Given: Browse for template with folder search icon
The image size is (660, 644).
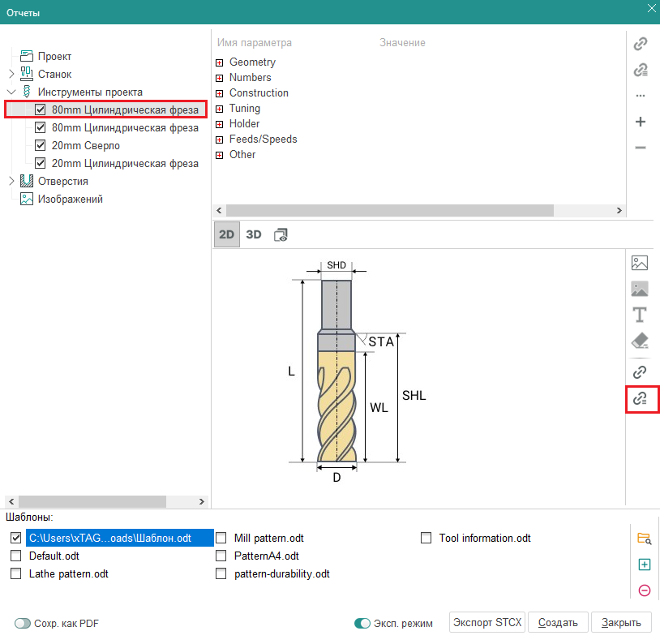Looking at the screenshot, I should [645, 539].
